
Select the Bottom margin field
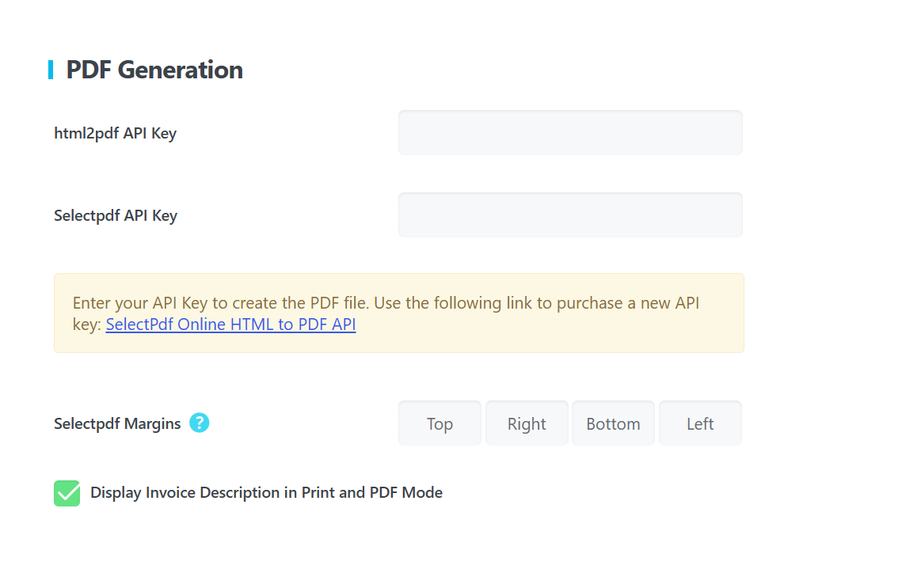tap(613, 423)
